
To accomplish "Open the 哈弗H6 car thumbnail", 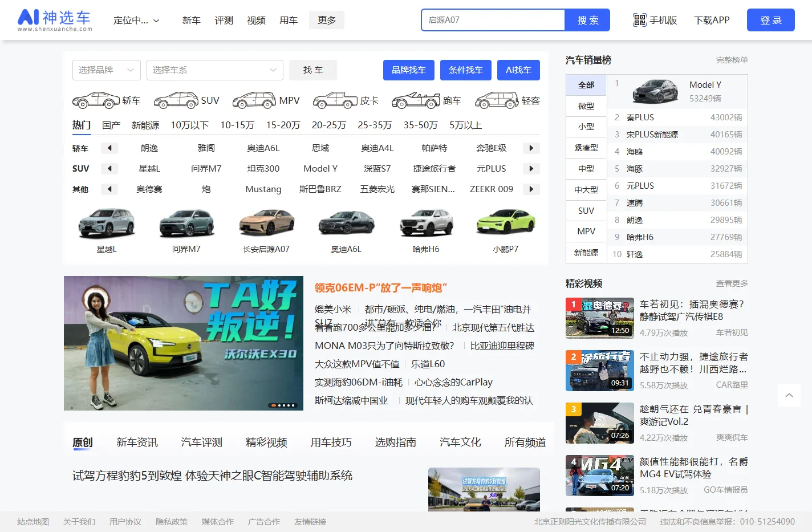I will 426,223.
